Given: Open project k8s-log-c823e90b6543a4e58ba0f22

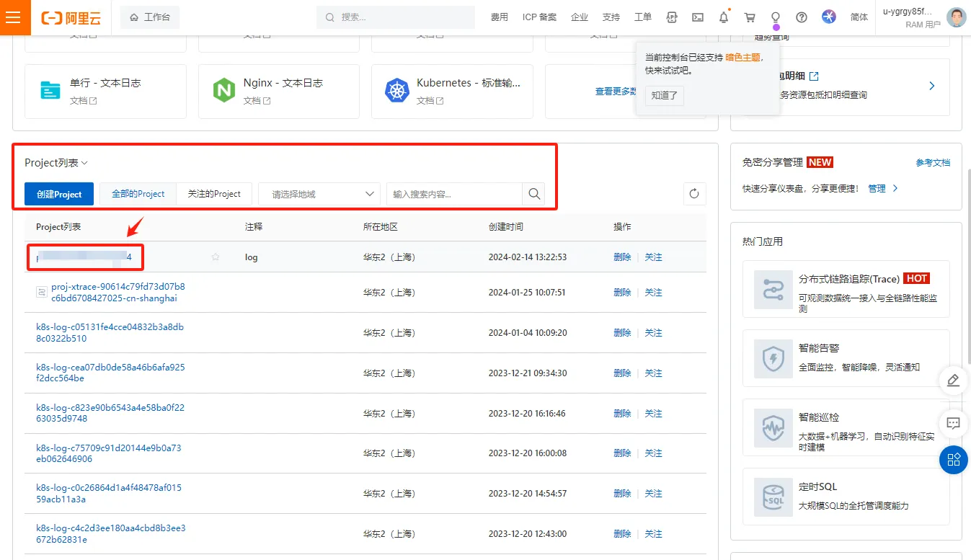Looking at the screenshot, I should pos(110,413).
